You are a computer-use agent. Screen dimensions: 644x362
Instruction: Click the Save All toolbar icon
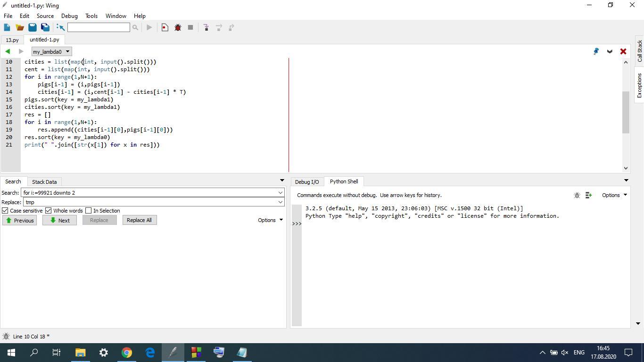coord(45,28)
